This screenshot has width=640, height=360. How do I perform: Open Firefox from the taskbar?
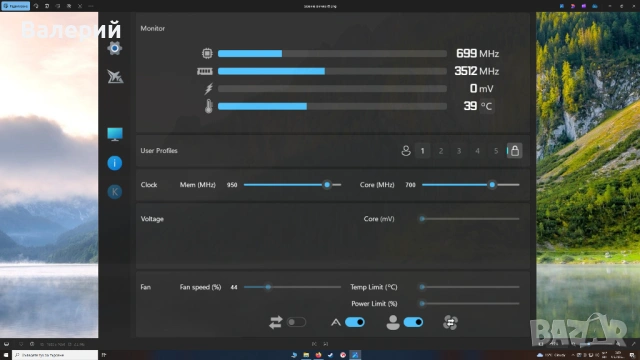pyautogui.click(x=318, y=355)
